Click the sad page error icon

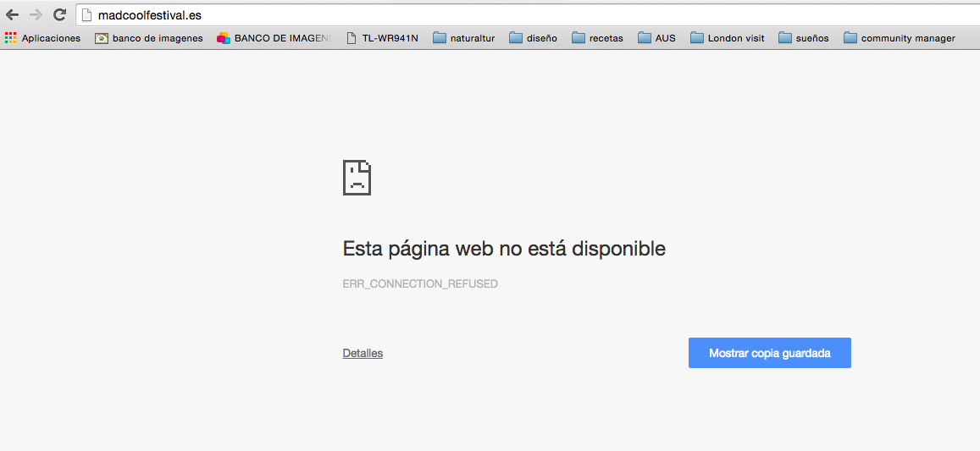tap(357, 178)
